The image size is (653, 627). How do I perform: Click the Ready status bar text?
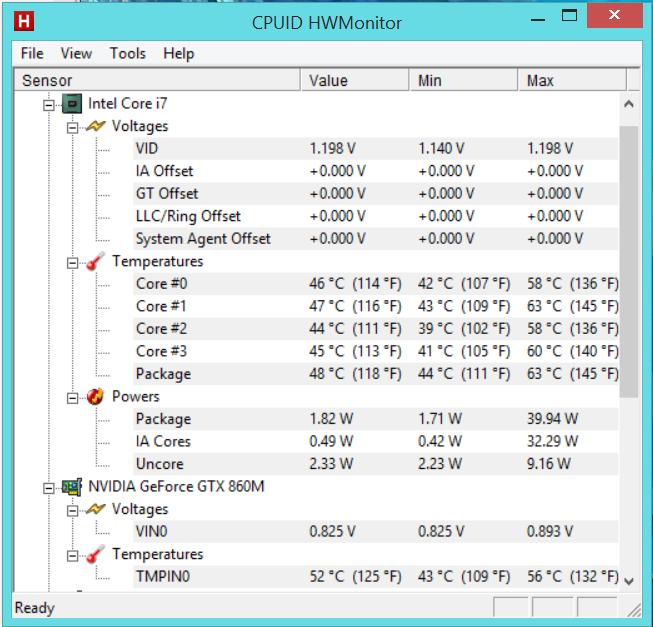tap(35, 608)
